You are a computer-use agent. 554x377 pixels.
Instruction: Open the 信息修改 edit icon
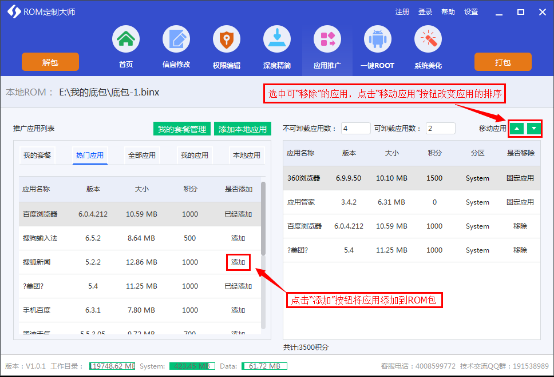176,39
